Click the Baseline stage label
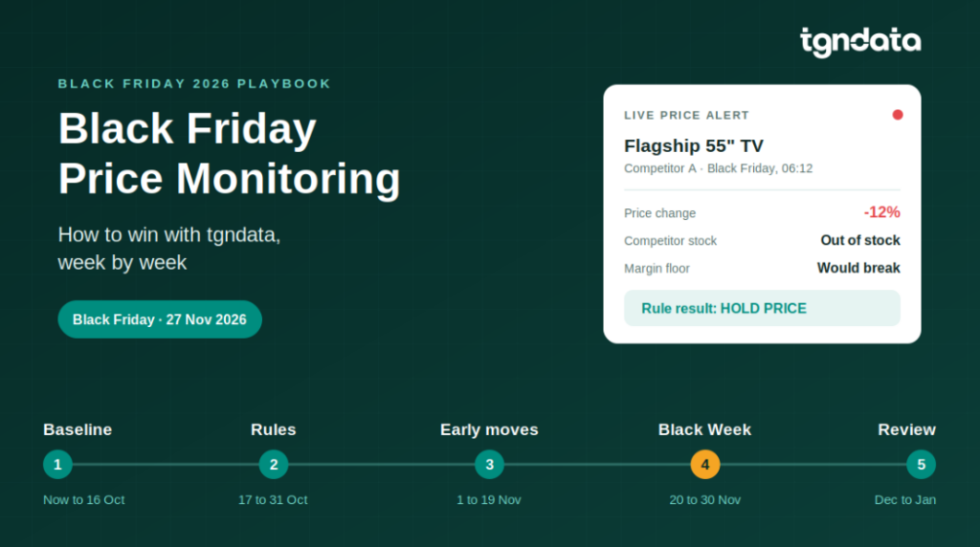The height and width of the screenshot is (547, 980). point(78,429)
